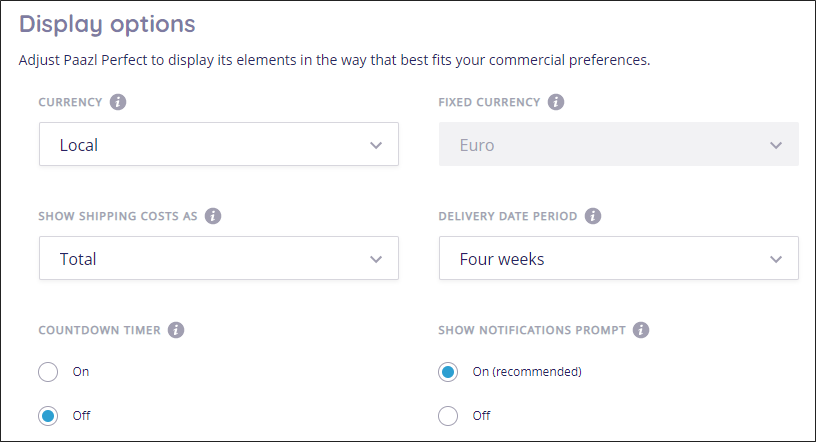The height and width of the screenshot is (442, 816).
Task: Click the Display options heading
Action: point(107,24)
